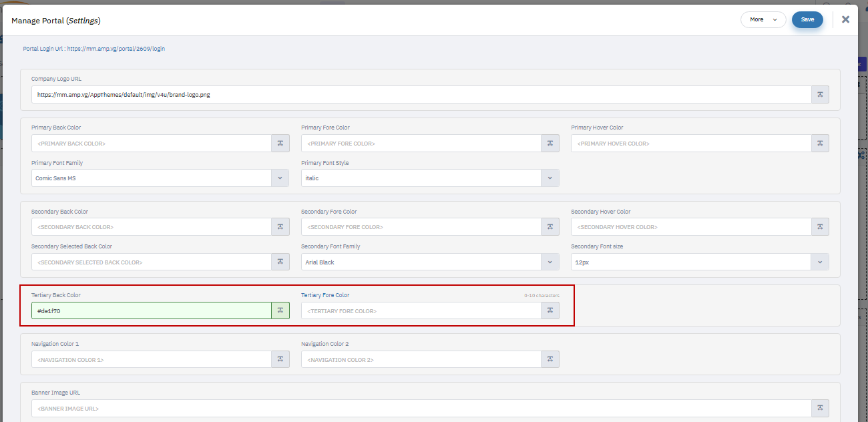This screenshot has height=422, width=868.
Task: Focus the Secondary Hover Color input
Action: (691, 227)
